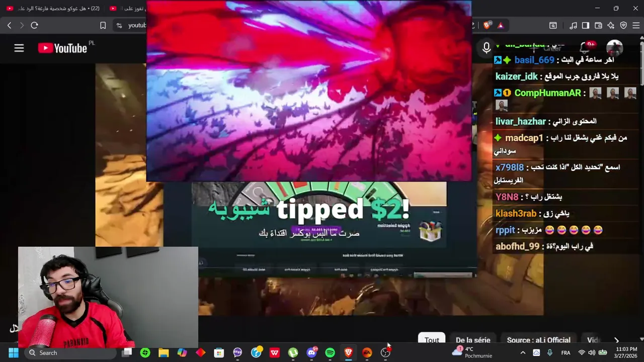
Task: Open Spotify from the taskbar
Action: (x=330, y=352)
